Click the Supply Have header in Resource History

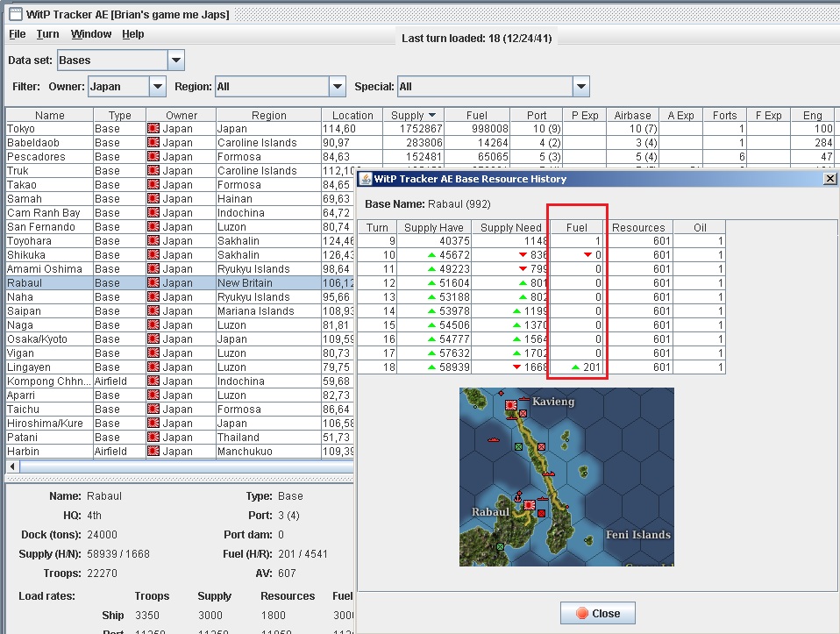tap(433, 227)
